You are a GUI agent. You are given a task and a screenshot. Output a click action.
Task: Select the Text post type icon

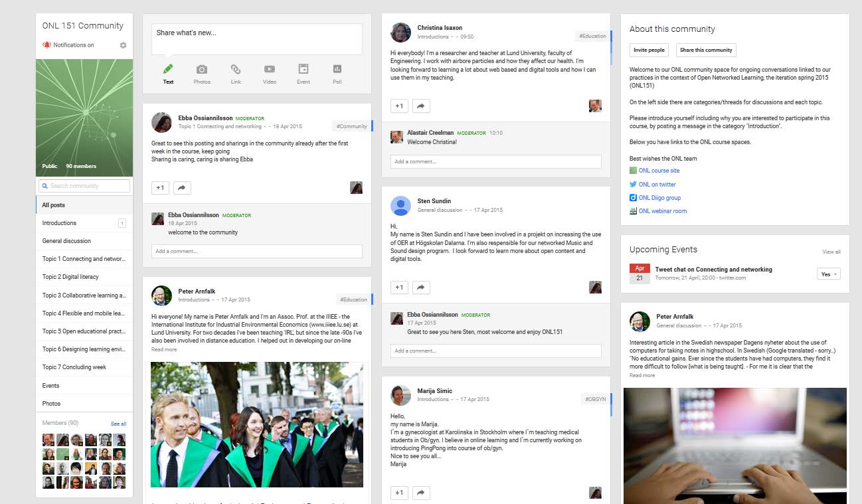pos(168,69)
